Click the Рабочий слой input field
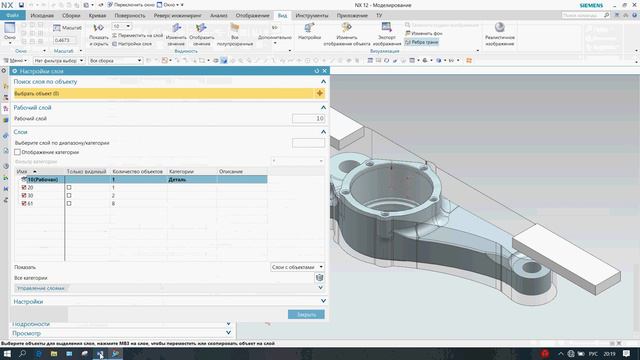The height and width of the screenshot is (360, 640). coord(309,118)
